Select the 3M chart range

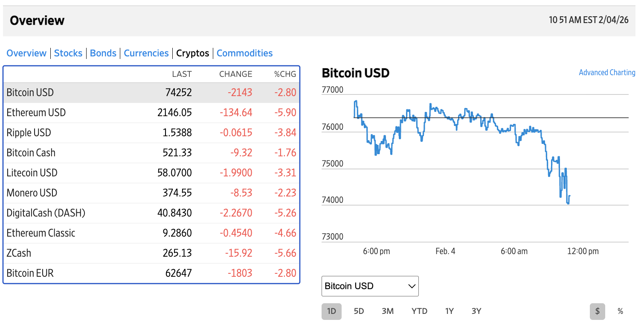coord(387,311)
